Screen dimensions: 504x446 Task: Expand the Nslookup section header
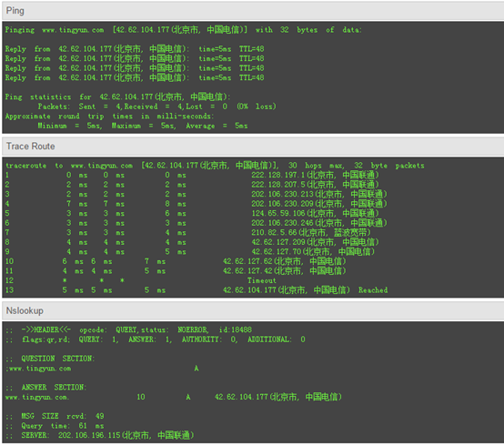pyautogui.click(x=253, y=310)
